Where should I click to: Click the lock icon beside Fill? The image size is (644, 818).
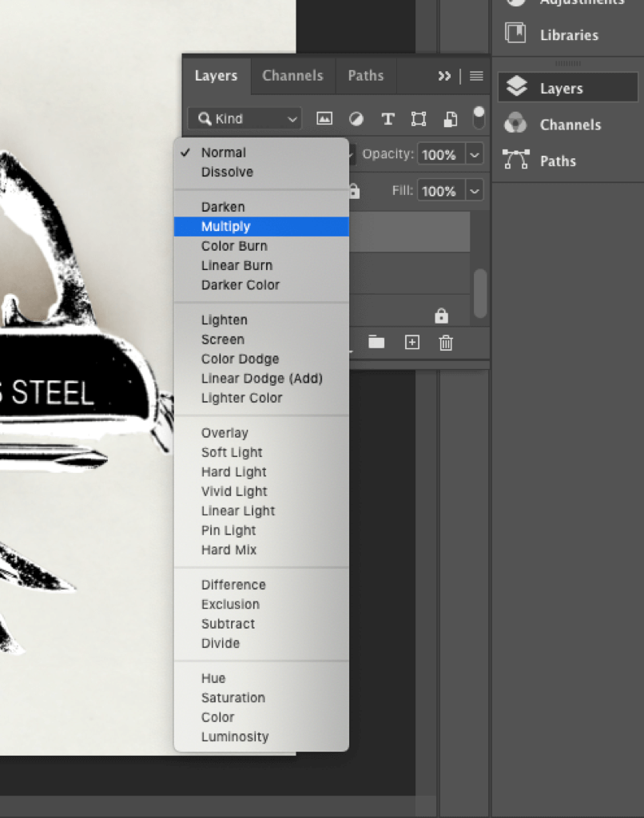point(354,192)
